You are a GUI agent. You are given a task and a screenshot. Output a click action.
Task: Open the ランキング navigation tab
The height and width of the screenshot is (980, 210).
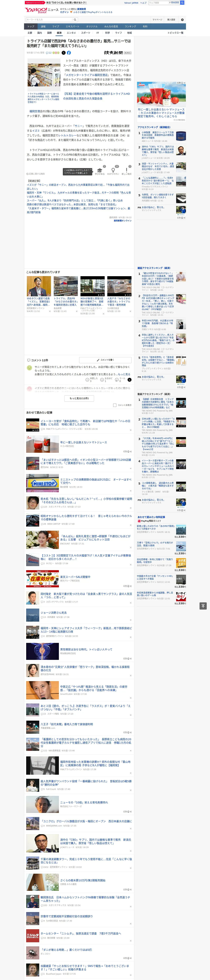click(x=130, y=27)
